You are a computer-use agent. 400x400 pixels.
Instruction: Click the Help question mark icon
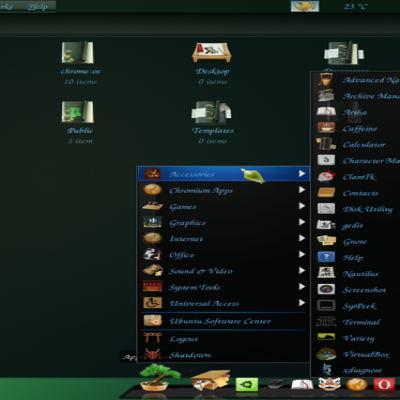point(326,257)
